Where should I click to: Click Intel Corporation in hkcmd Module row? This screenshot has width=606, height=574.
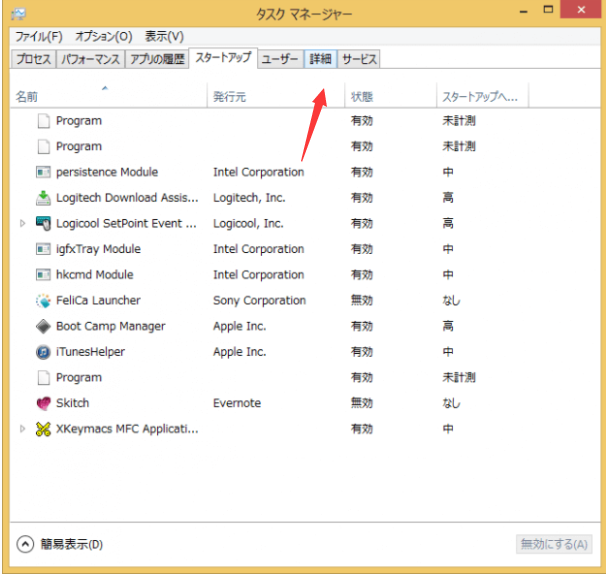click(x=259, y=275)
